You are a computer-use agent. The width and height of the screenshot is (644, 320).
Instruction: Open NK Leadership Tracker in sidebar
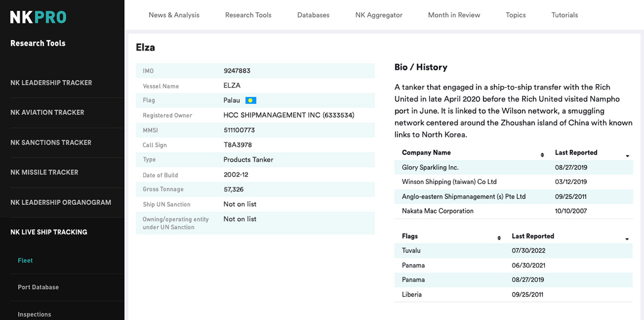click(x=51, y=82)
